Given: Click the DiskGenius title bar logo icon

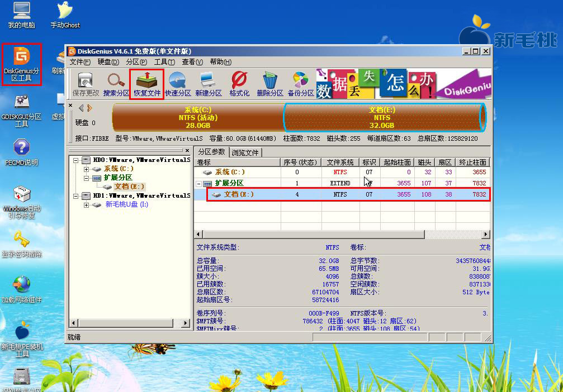Looking at the screenshot, I should point(72,51).
